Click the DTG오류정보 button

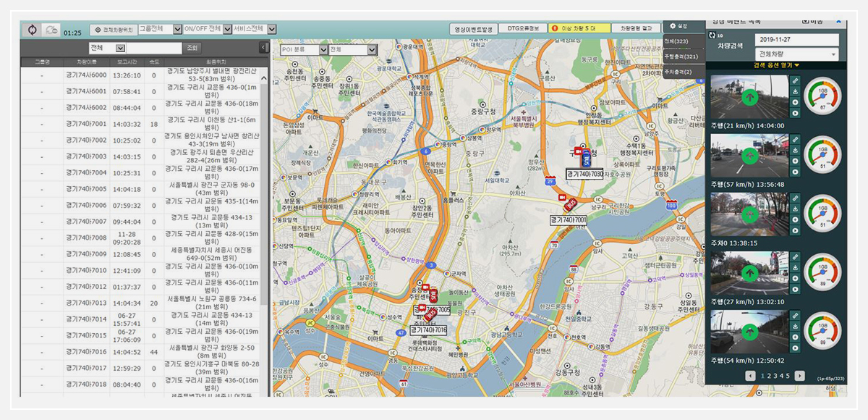(x=522, y=30)
